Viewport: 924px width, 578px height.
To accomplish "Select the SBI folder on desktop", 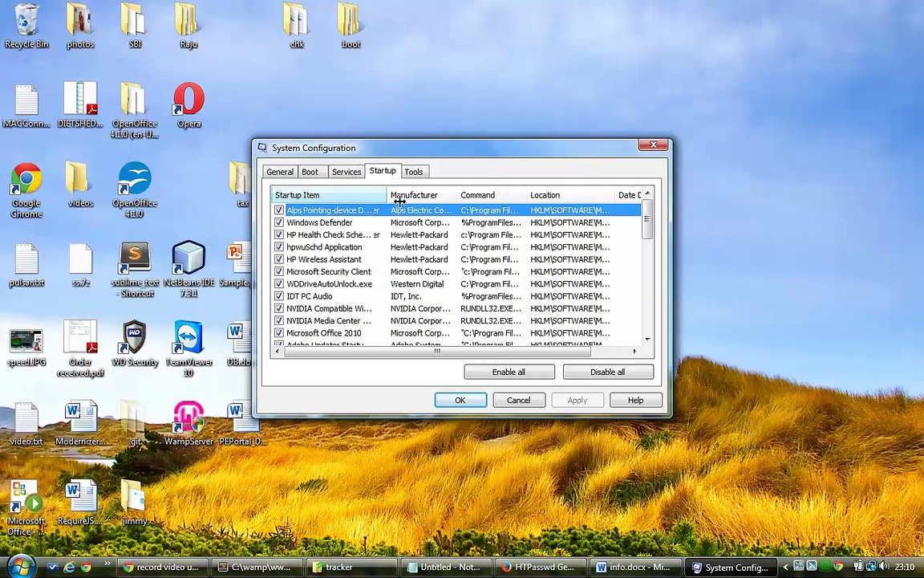I will (135, 25).
